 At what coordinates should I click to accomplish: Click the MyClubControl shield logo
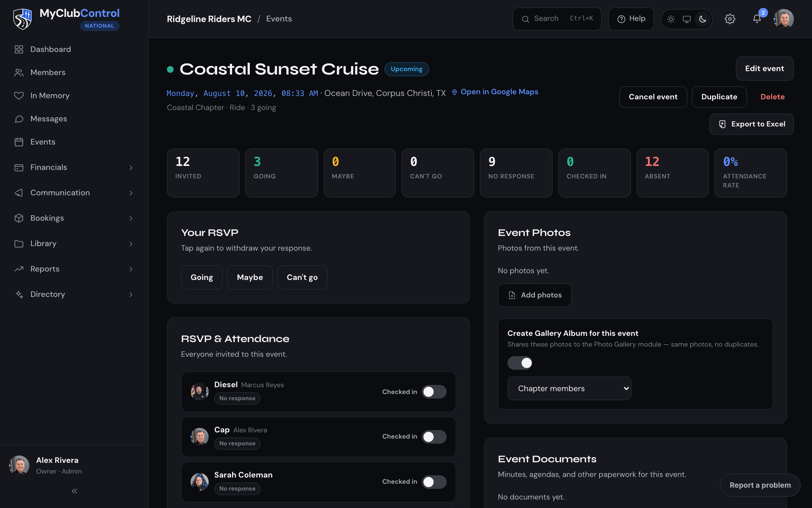click(22, 19)
